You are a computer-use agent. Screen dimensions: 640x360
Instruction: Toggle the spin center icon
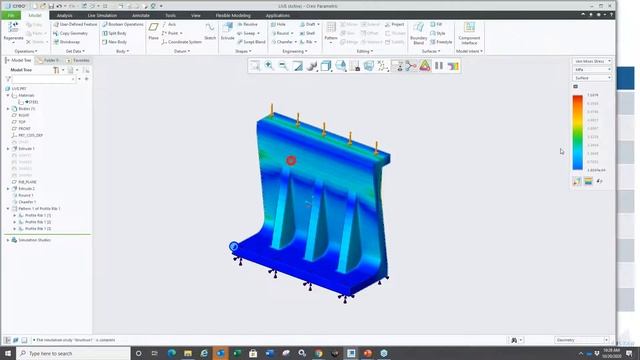tap(411, 66)
